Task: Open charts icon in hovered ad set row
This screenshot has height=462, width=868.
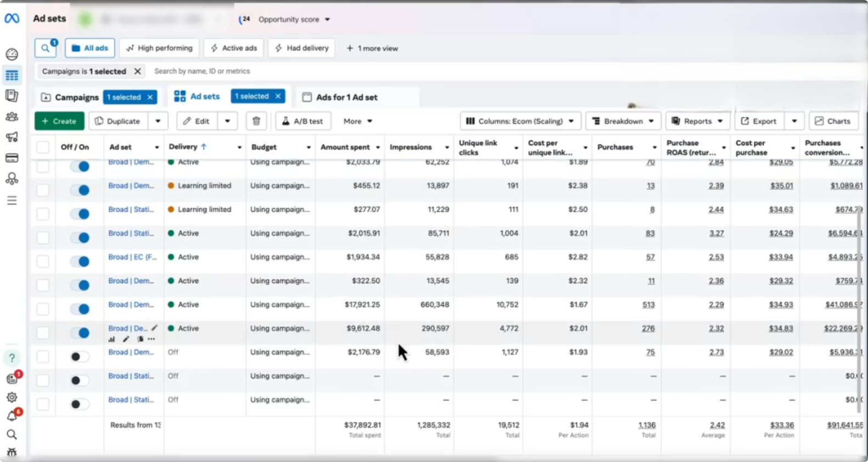Action: click(x=111, y=339)
